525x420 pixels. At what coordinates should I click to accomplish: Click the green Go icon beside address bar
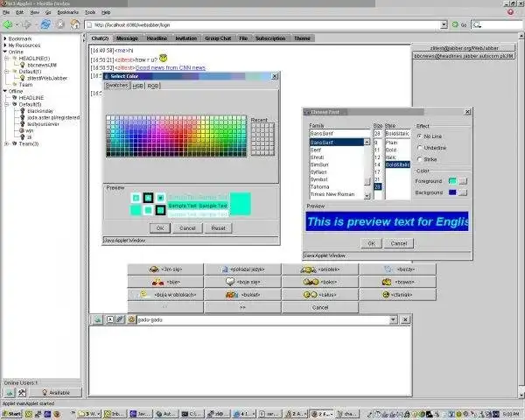coord(455,24)
